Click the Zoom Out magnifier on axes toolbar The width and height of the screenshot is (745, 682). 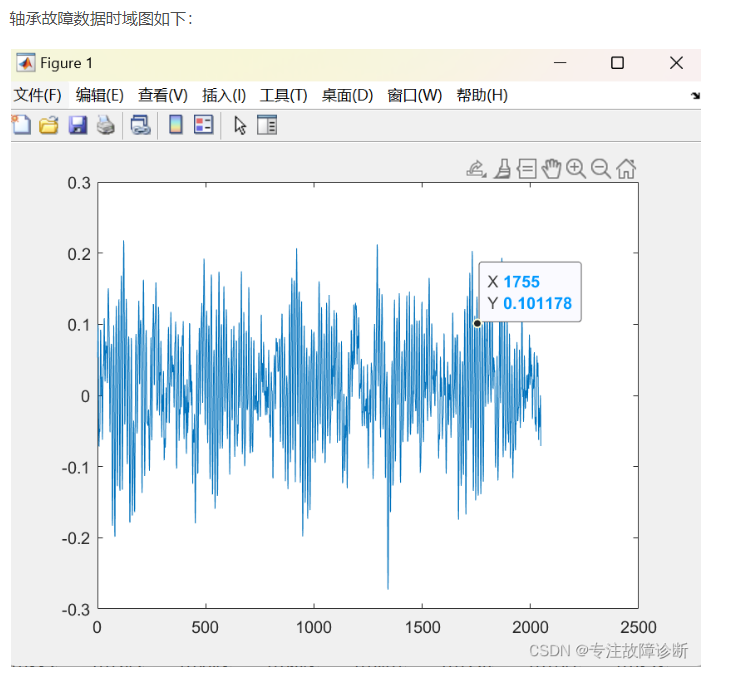click(x=601, y=168)
